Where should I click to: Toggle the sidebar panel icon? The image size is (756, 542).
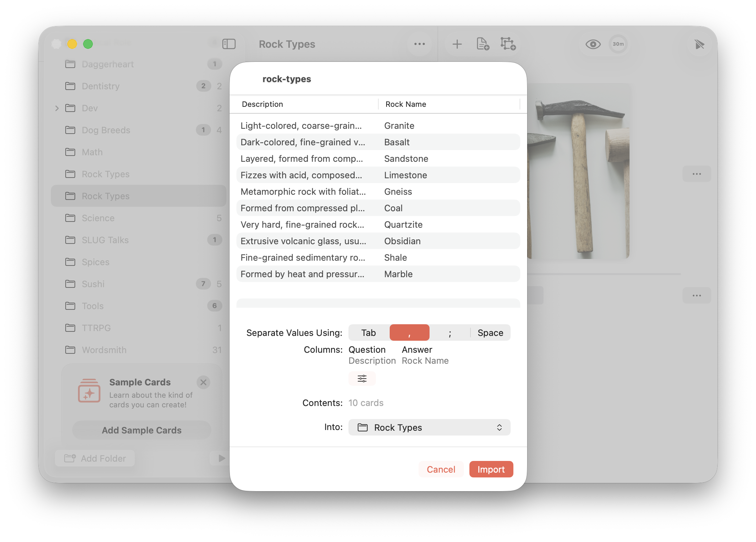click(229, 44)
